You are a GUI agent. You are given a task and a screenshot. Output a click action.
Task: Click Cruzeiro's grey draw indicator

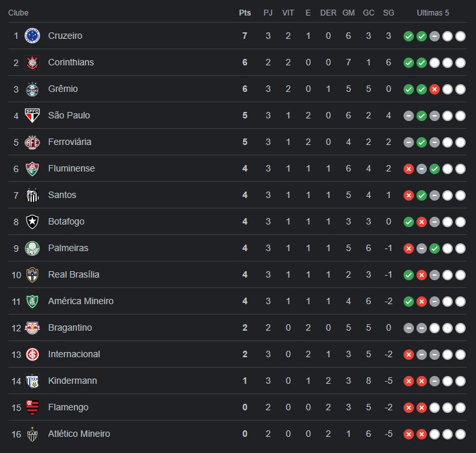click(x=435, y=36)
